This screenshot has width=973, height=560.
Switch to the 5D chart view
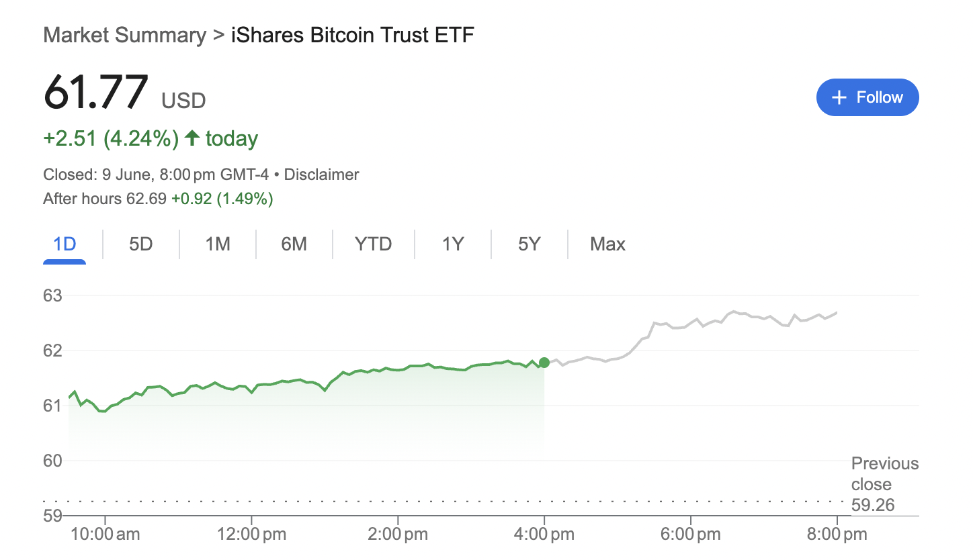[x=140, y=244]
